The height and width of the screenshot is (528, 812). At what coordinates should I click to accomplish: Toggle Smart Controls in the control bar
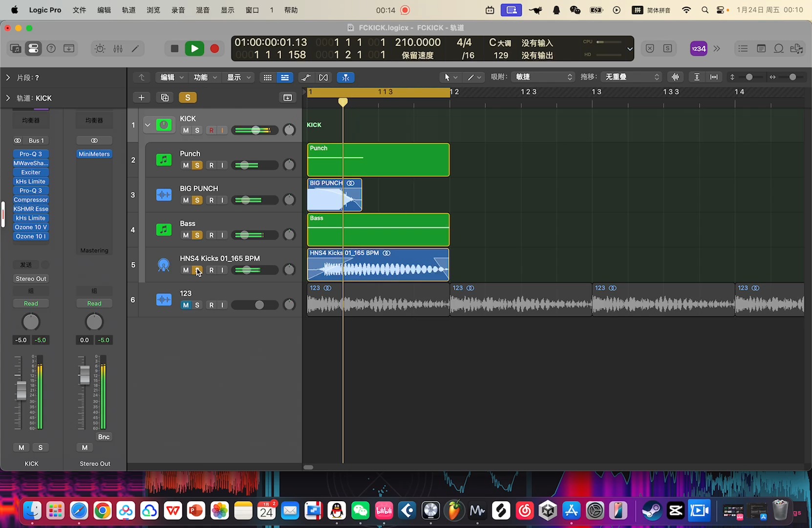click(x=100, y=48)
